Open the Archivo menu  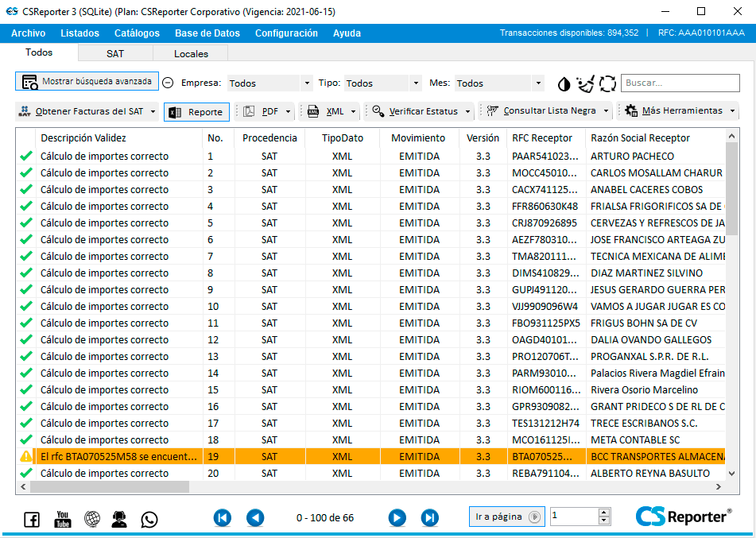pos(29,33)
